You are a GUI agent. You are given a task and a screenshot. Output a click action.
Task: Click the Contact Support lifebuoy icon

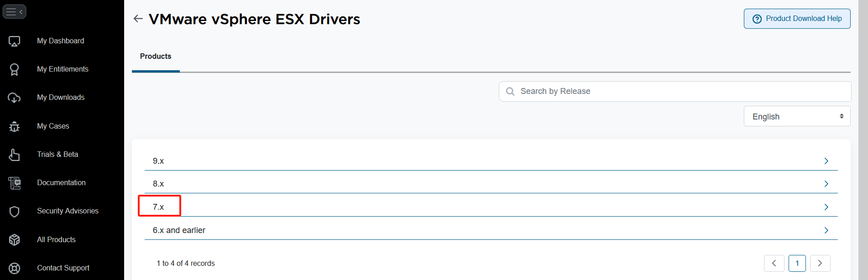coord(14,268)
